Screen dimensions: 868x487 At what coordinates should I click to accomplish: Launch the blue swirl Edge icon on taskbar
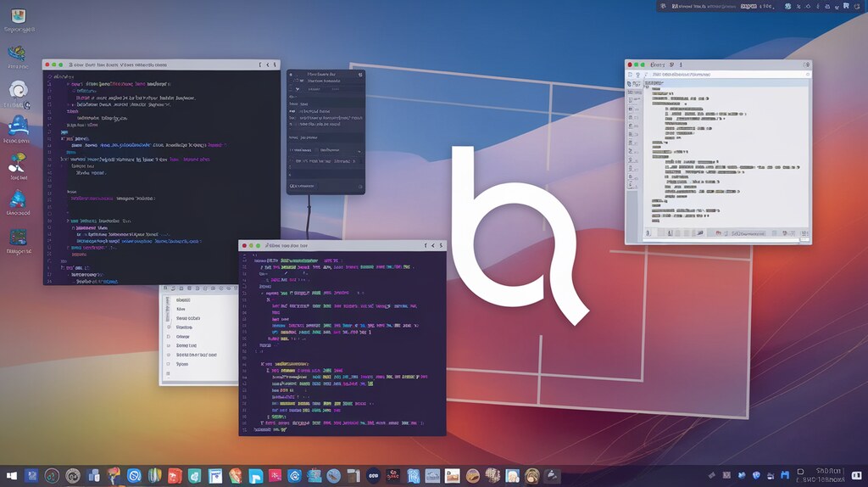coord(294,475)
